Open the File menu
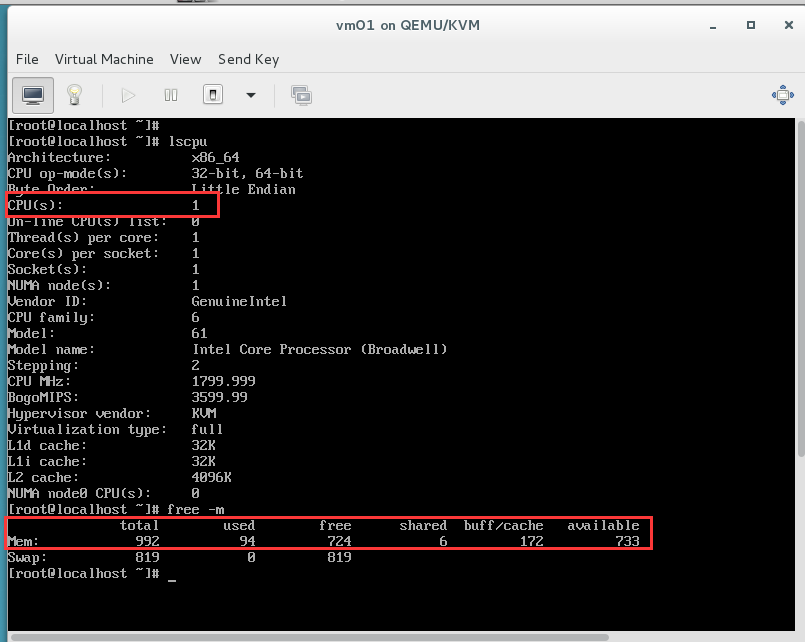Viewport: 805px width, 642px height. 27,59
